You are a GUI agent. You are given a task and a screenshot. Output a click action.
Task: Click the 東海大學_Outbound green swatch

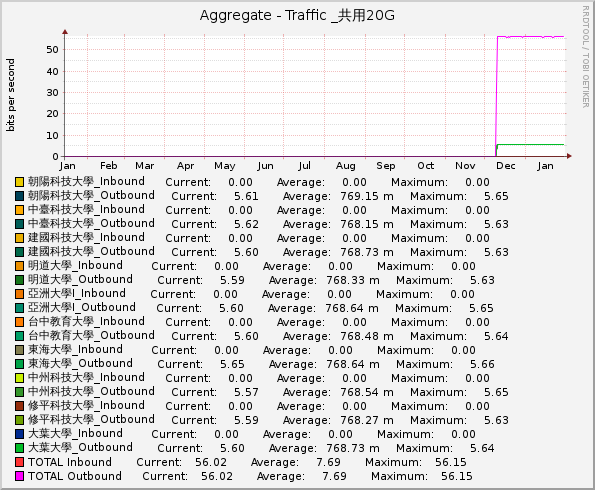[19, 364]
